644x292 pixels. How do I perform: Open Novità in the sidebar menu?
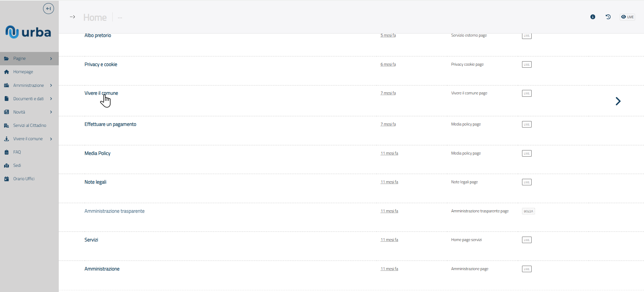tap(19, 112)
